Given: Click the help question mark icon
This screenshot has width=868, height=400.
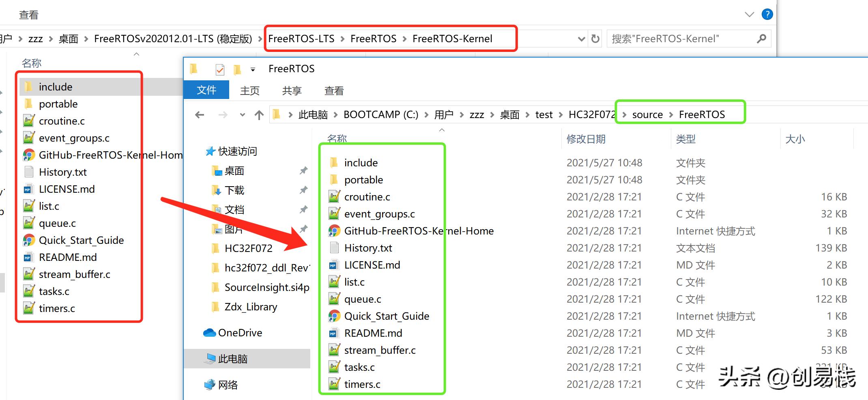Looking at the screenshot, I should (767, 14).
